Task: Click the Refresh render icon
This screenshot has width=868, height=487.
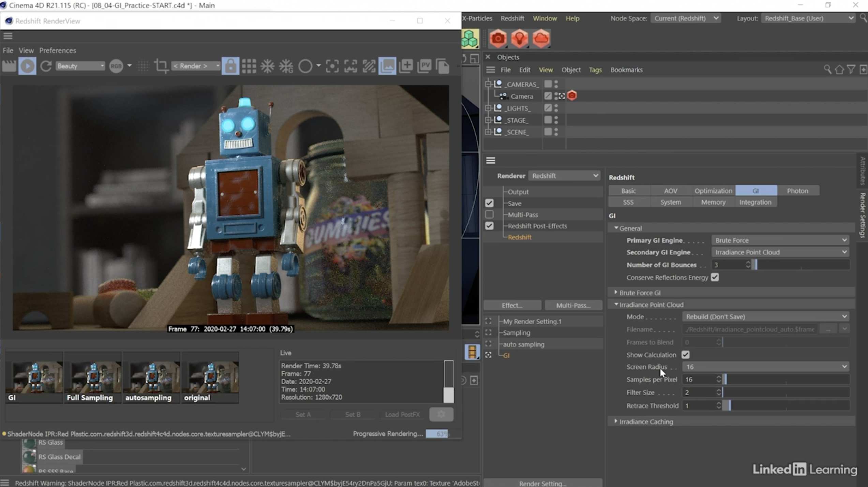Action: tap(46, 66)
